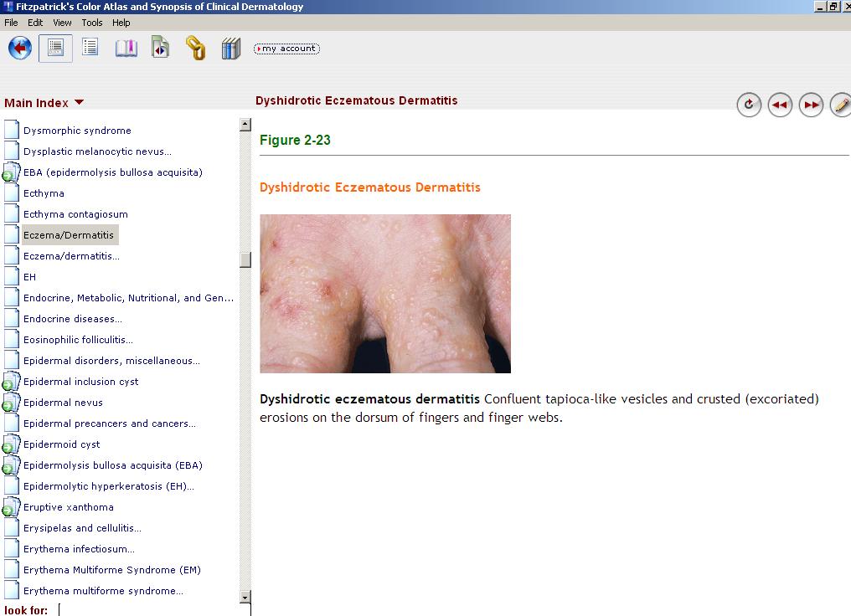
Task: Go to previous page with rewind button
Action: coord(780,105)
